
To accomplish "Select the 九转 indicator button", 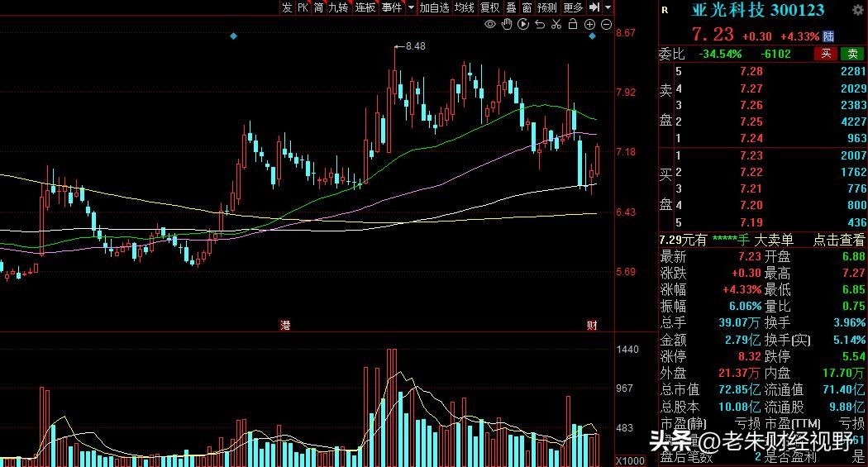I will pyautogui.click(x=338, y=7).
